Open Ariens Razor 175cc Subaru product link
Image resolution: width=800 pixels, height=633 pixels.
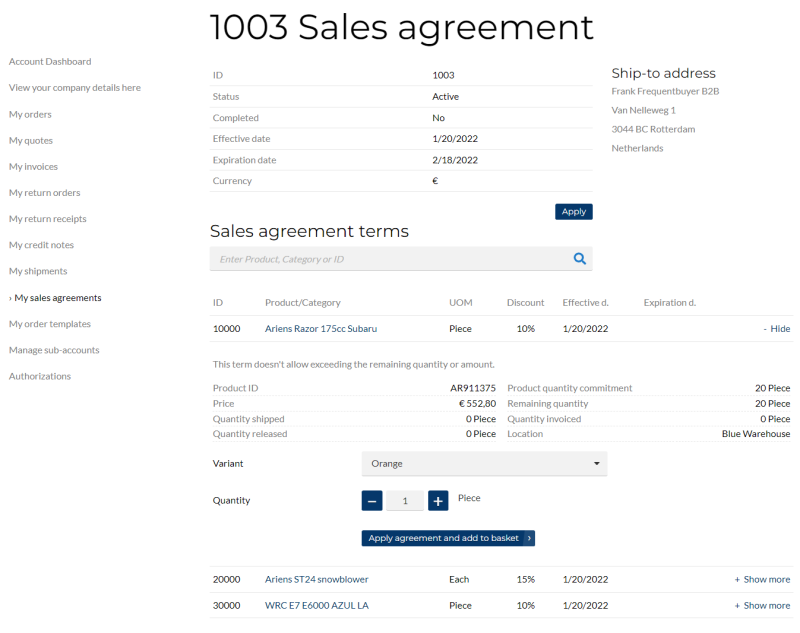coord(320,329)
